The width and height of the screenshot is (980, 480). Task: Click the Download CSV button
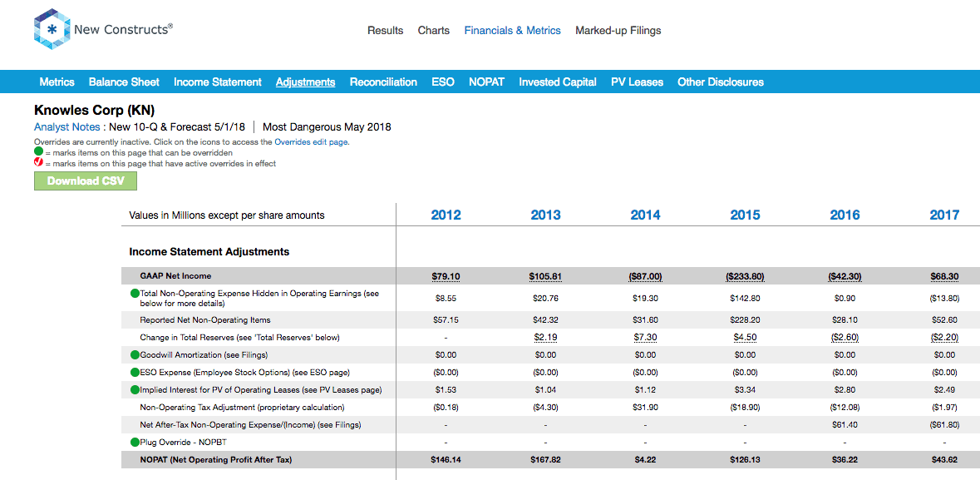click(x=85, y=181)
